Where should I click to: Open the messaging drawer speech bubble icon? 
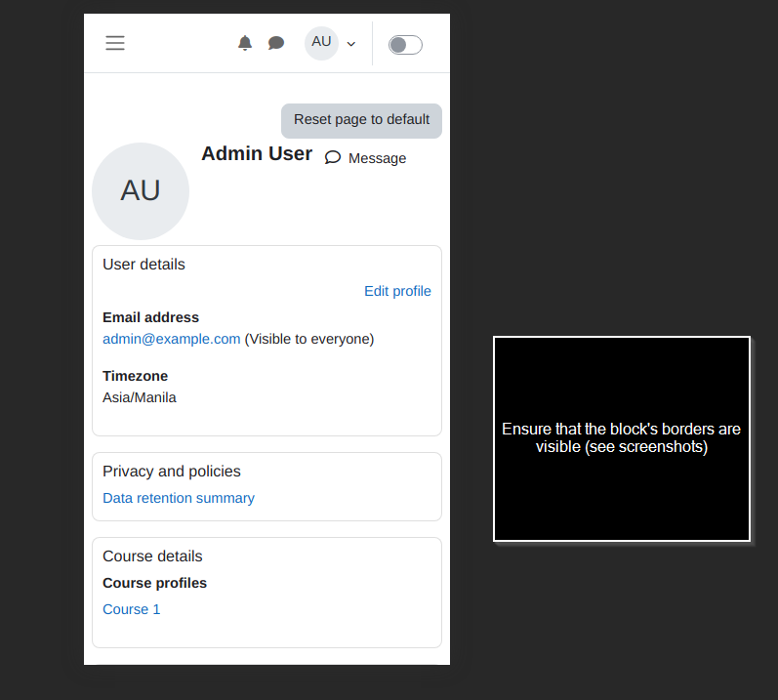coord(276,43)
